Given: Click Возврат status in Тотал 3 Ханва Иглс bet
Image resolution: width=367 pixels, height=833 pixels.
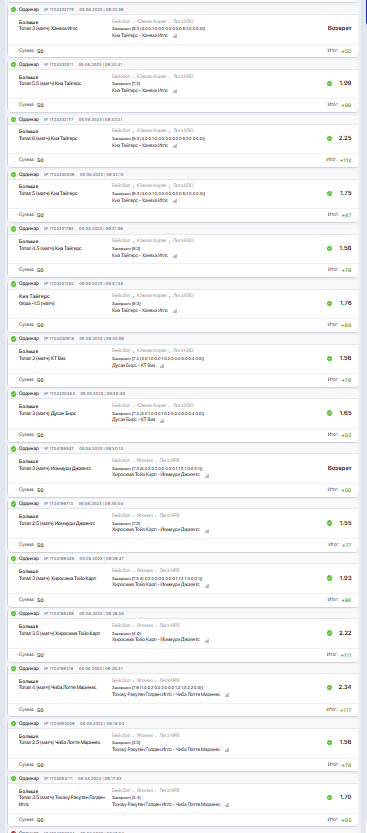Looking at the screenshot, I should (x=339, y=28).
